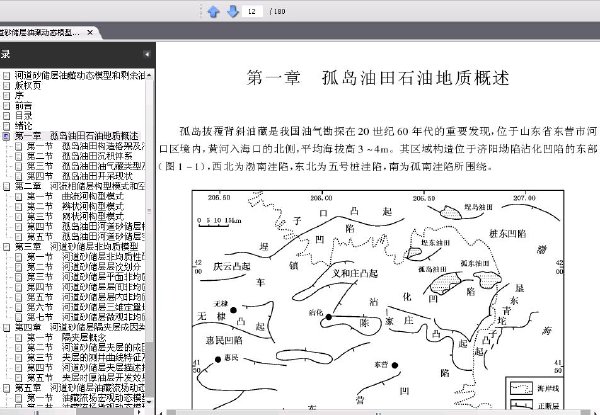The height and width of the screenshot is (415, 600).
Task: Collapse the 第三章 河道砂储层非均质模型 node
Action: pyautogui.click(x=6, y=247)
